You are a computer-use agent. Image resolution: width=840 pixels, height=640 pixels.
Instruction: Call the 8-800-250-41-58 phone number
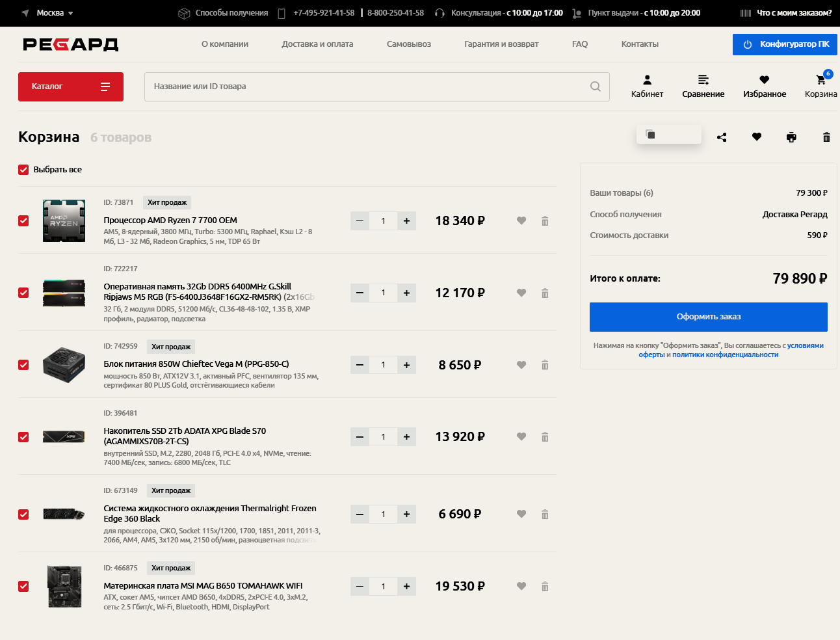tap(395, 13)
